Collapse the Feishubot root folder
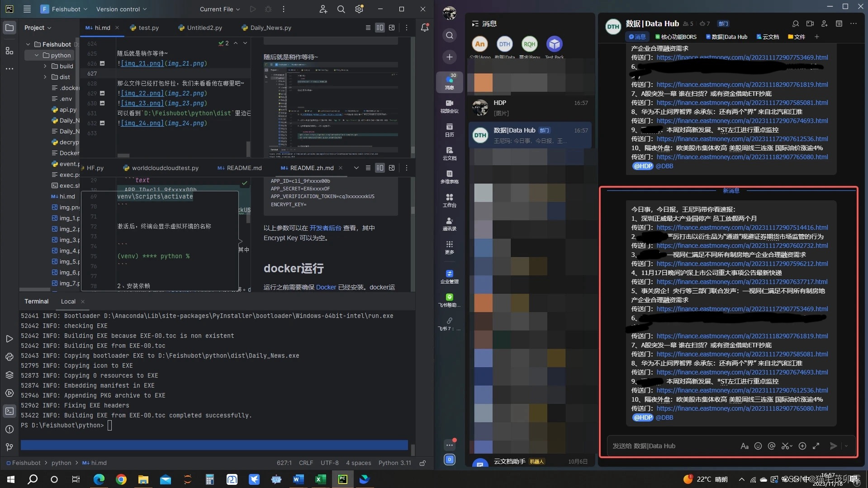 (x=28, y=44)
